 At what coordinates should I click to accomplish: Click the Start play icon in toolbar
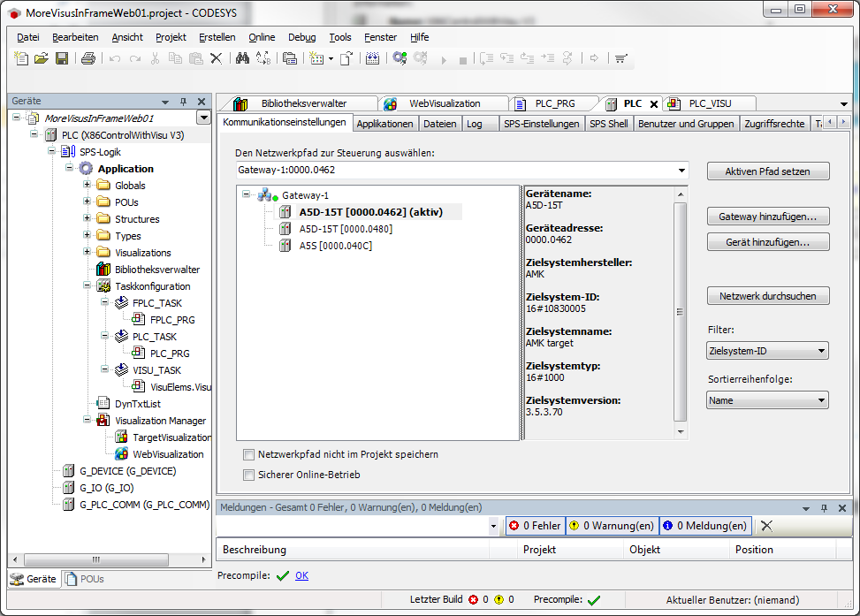pos(444,60)
